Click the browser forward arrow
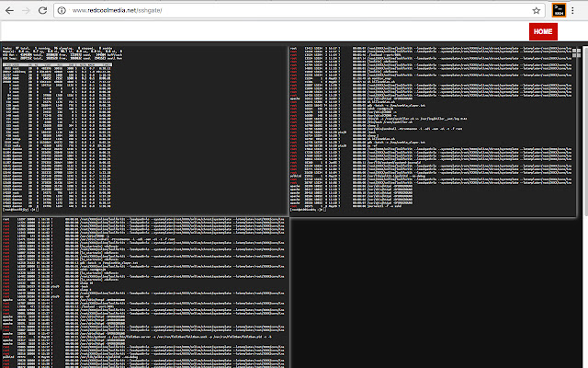588x368 pixels. click(26, 10)
